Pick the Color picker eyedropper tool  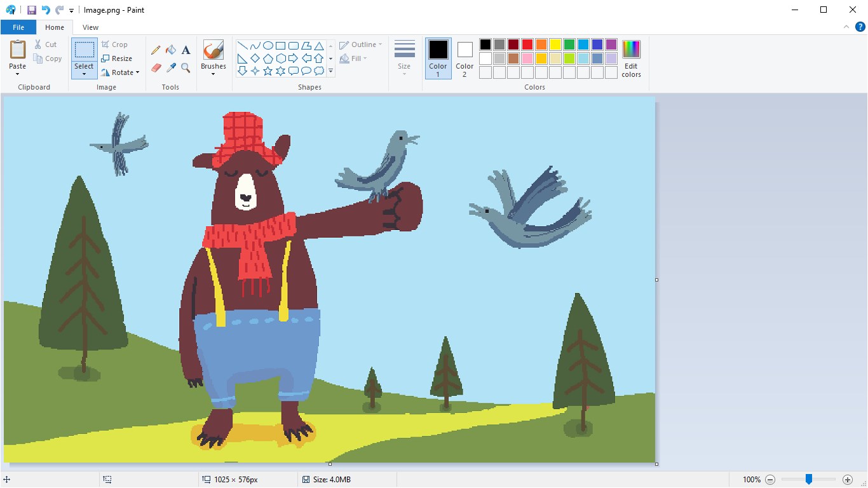[x=171, y=67]
